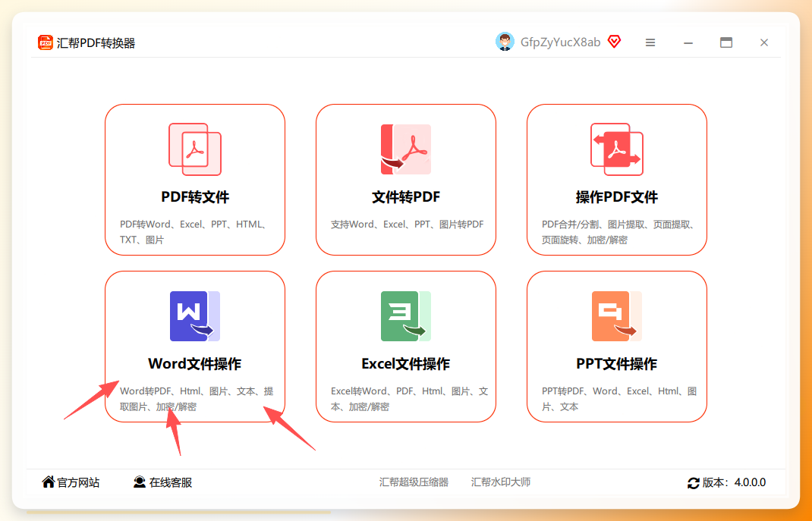Check version via 版本：4.0.0.0
Viewport: 812px width, 521px height.
coord(734,483)
